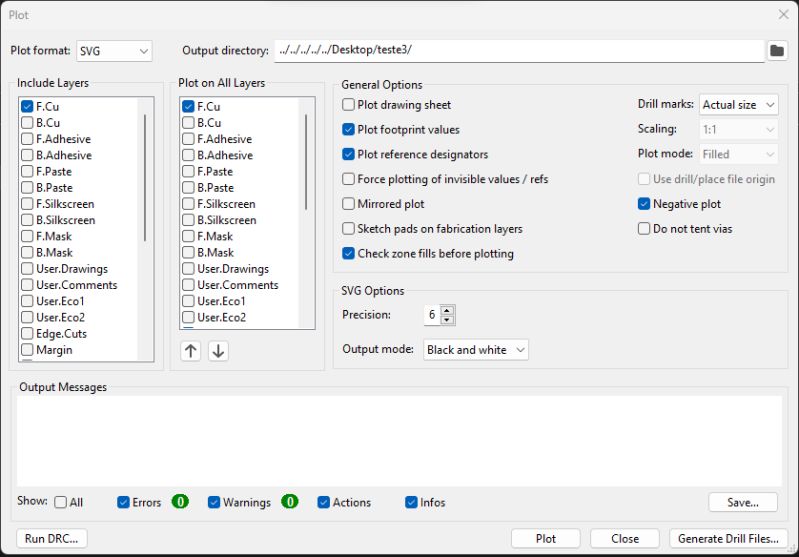Image resolution: width=799 pixels, height=557 pixels.
Task: Click the disabled Use drill/place file origin checkbox
Action: (644, 179)
